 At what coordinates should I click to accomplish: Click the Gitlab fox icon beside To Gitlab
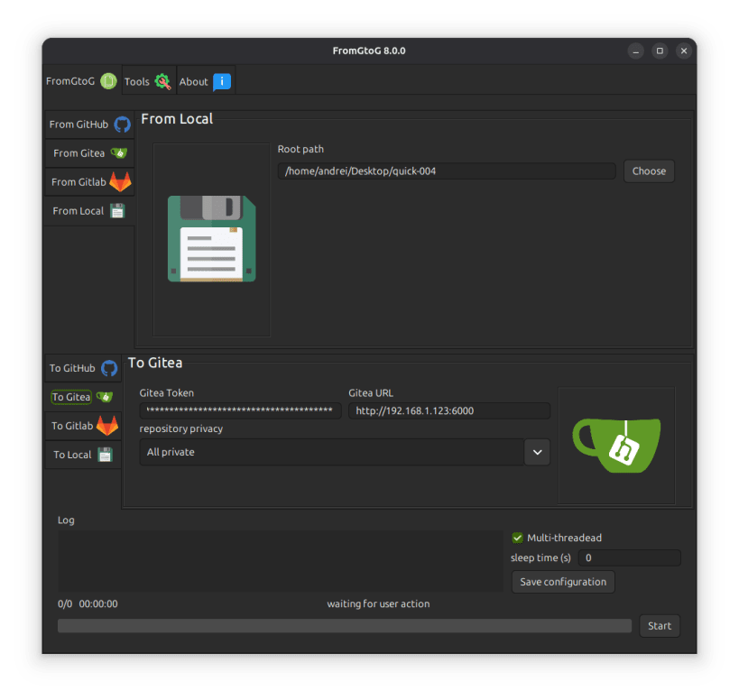[107, 426]
